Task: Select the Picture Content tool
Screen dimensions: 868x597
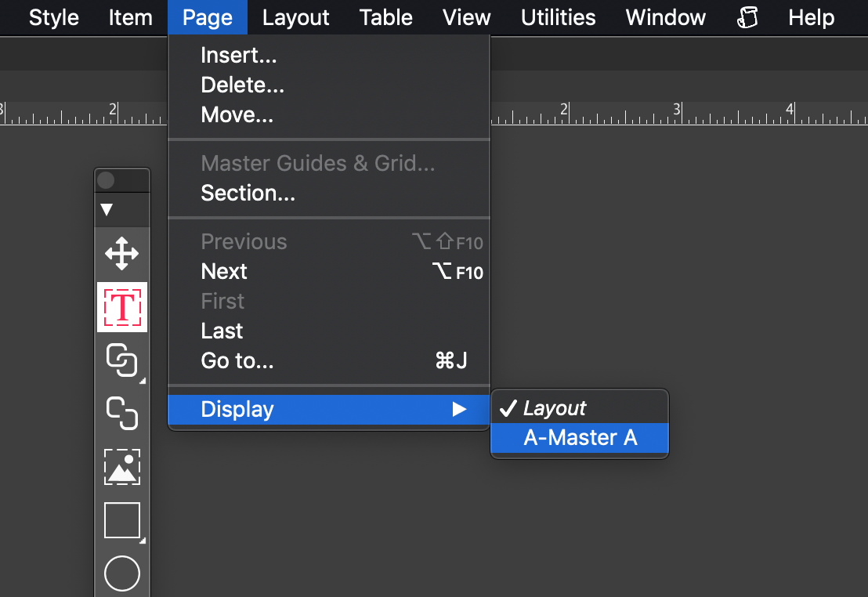Action: (121, 467)
